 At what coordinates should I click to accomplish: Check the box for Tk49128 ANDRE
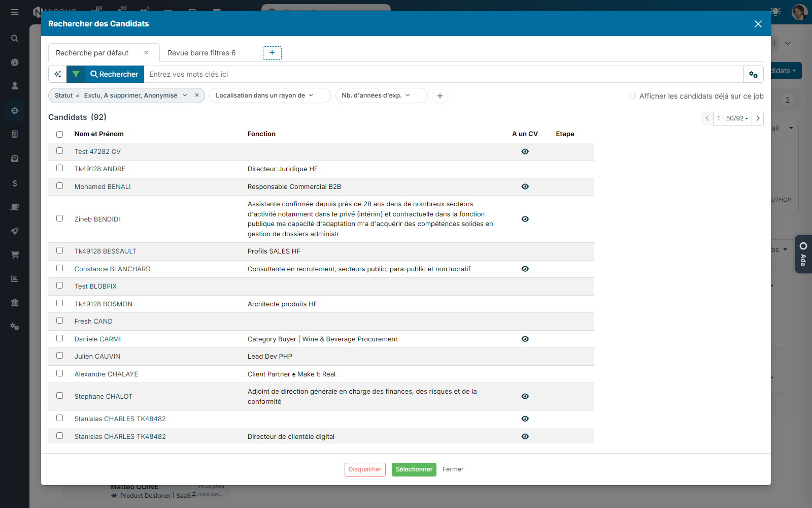click(x=59, y=168)
